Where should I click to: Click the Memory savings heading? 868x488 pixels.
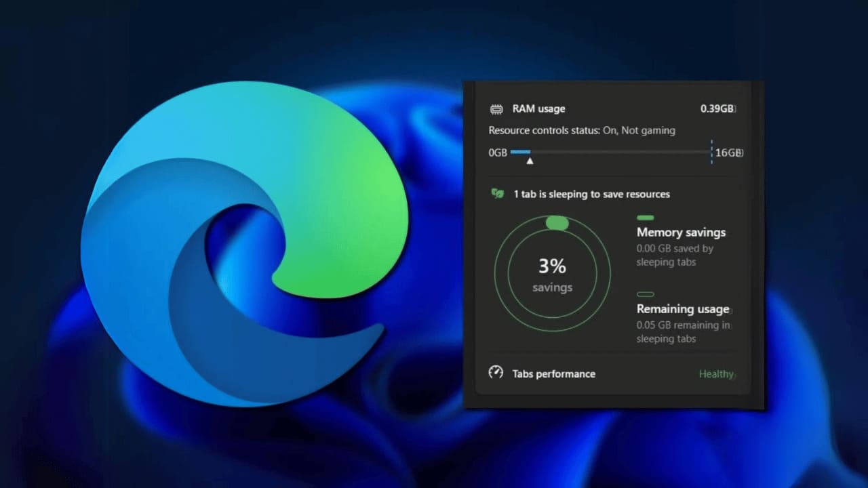pos(681,232)
